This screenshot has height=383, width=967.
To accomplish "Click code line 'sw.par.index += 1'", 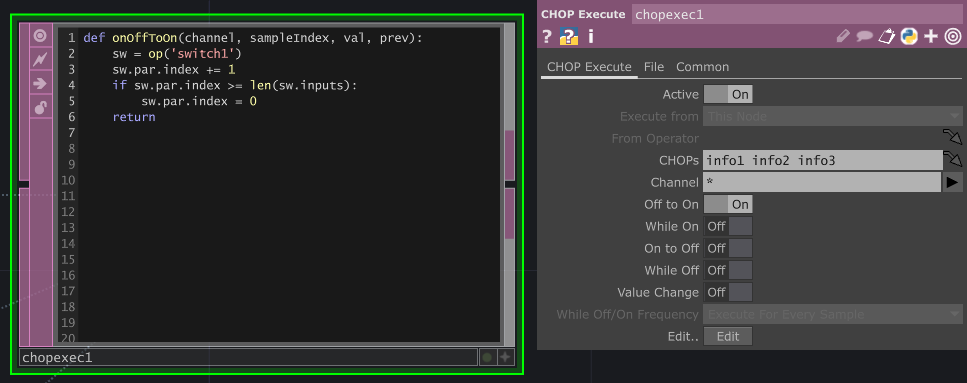I will coord(173,69).
